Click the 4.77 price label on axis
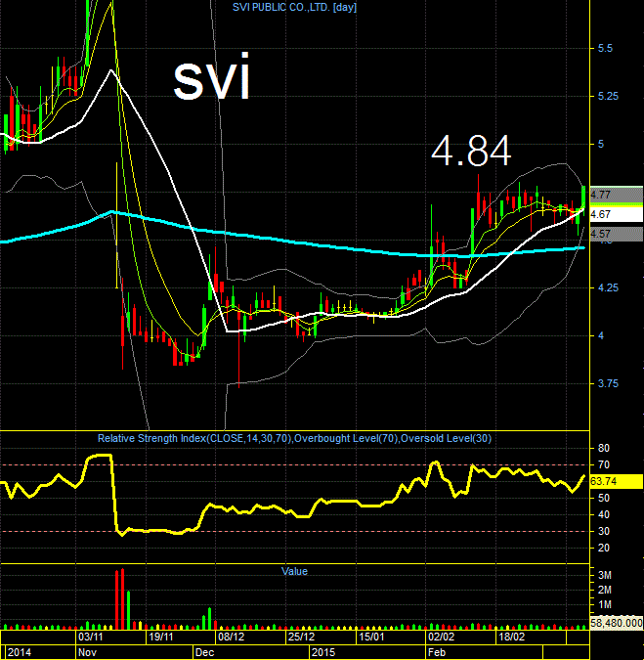644x660 pixels. [617, 195]
